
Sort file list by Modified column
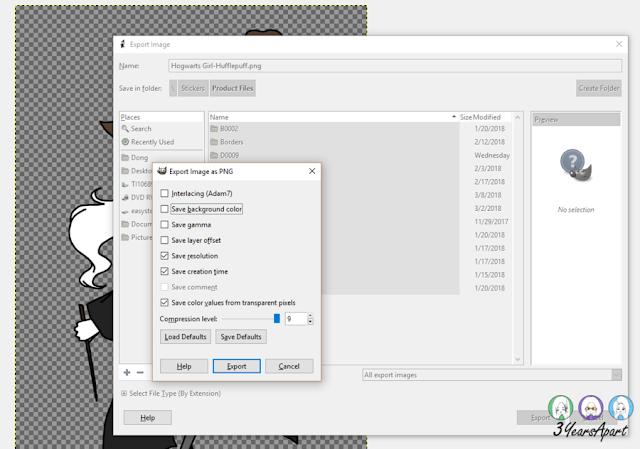pos(491,117)
